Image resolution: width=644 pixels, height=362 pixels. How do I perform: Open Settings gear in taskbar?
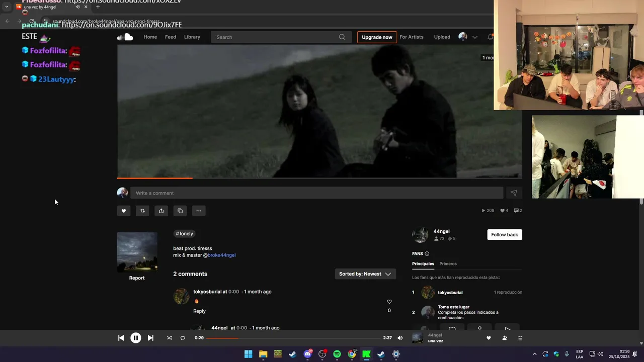[x=396, y=354]
